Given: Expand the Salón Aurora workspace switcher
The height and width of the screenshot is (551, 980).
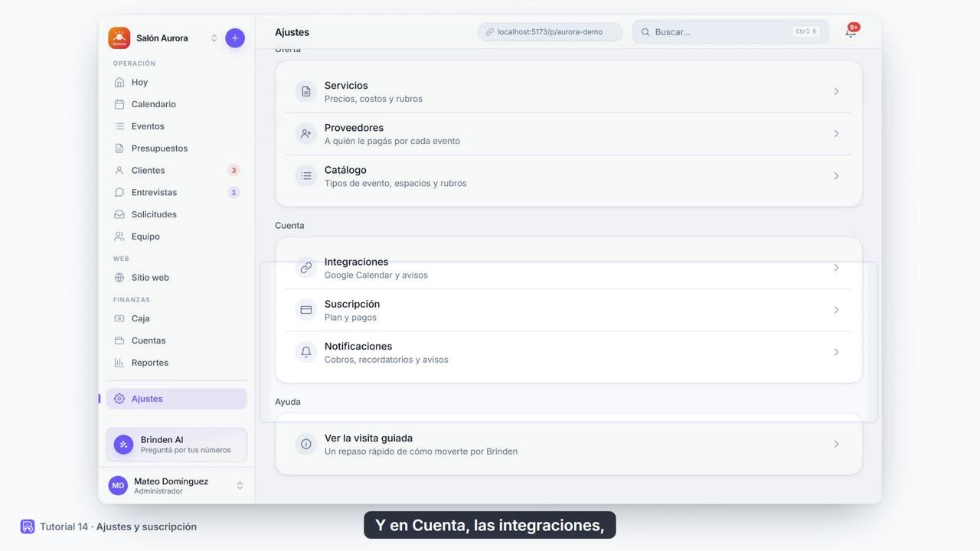Looking at the screenshot, I should pyautogui.click(x=214, y=38).
